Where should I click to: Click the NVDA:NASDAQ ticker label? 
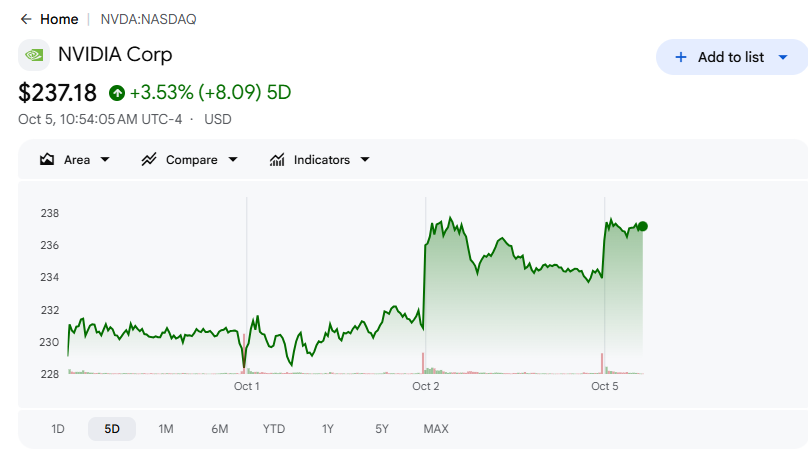(148, 20)
